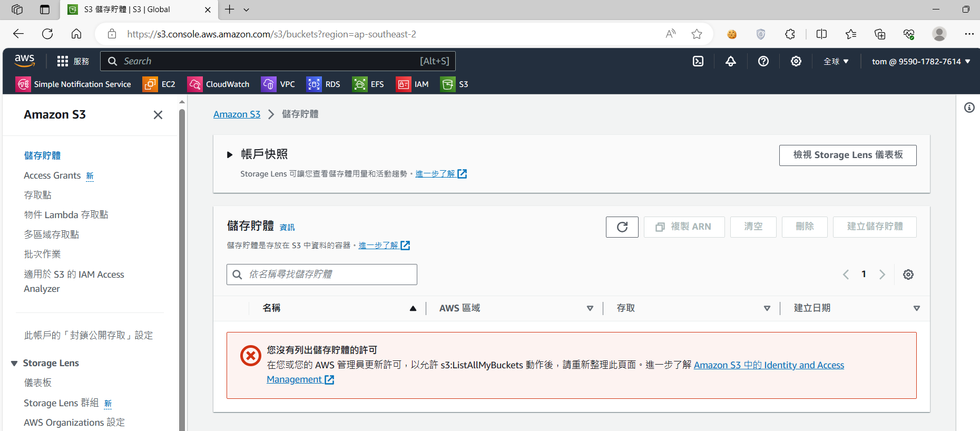Open Access Grants in side navigation
980x431 pixels.
point(52,175)
